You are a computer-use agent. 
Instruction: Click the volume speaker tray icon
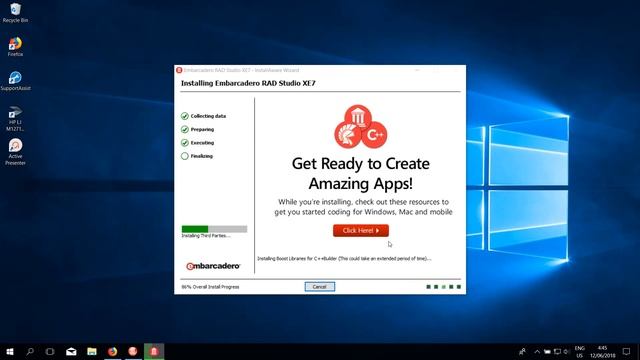tap(567, 351)
